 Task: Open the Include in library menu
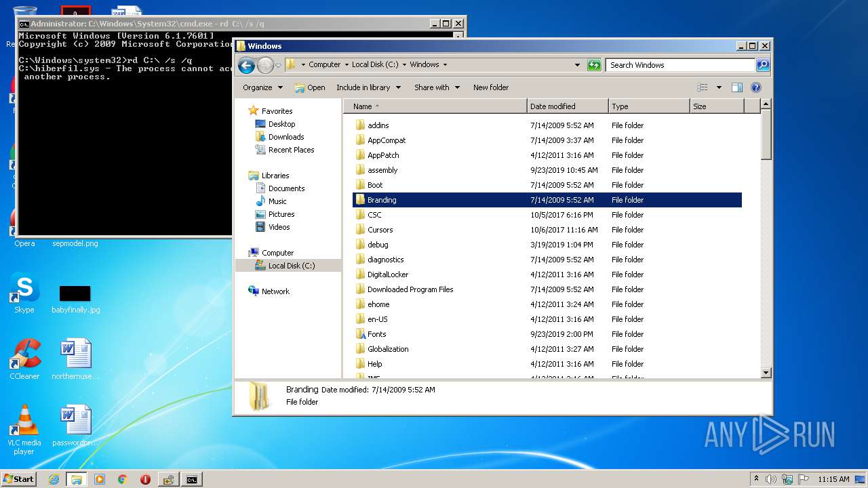(368, 87)
